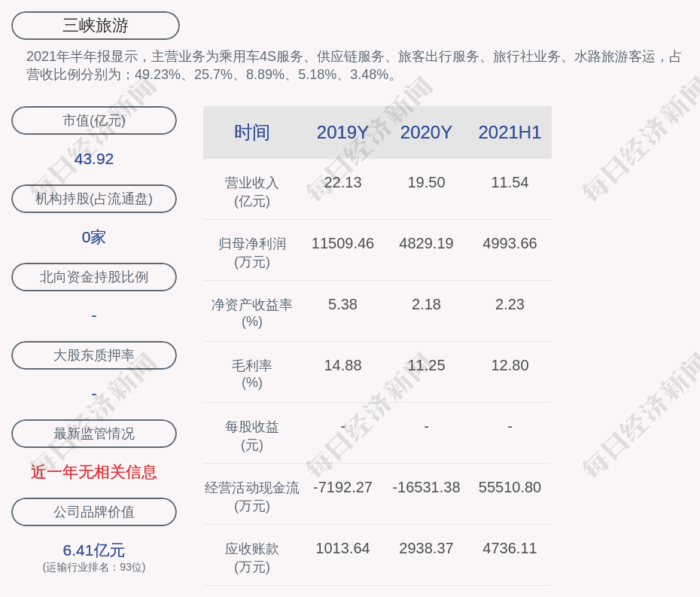Viewport: 700px width, 597px height.
Task: Select the 最新监管情况 pill
Action: click(94, 434)
